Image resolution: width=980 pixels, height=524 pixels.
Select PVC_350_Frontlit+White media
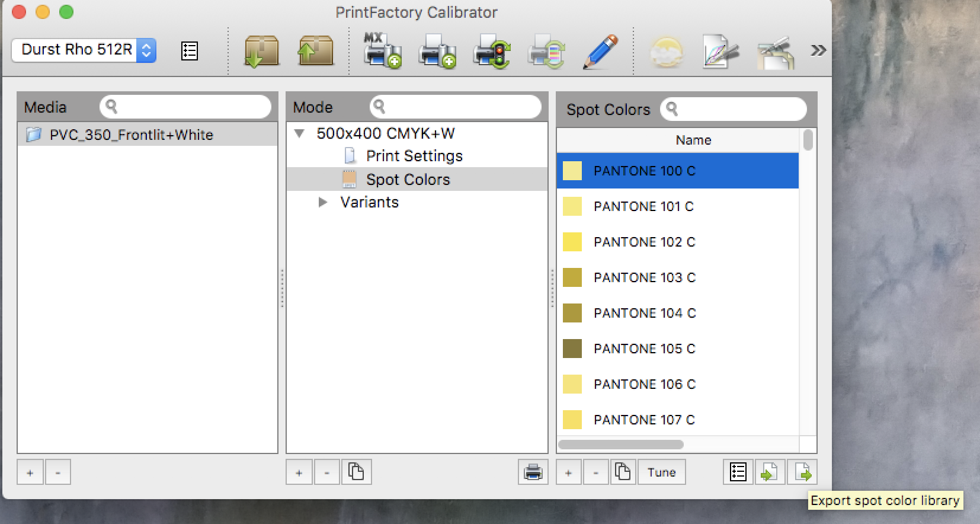148,135
